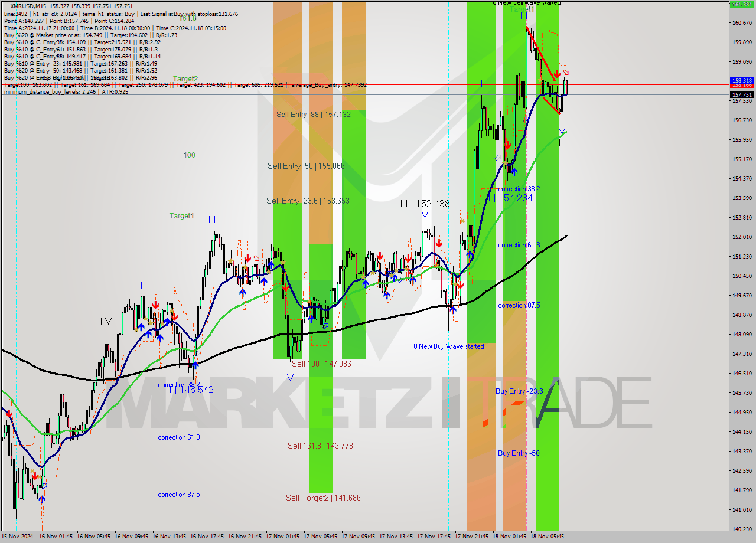The height and width of the screenshot is (543, 756).
Task: Select the 'Sell Entry -88 | 157.132' label
Action: pyautogui.click(x=313, y=114)
